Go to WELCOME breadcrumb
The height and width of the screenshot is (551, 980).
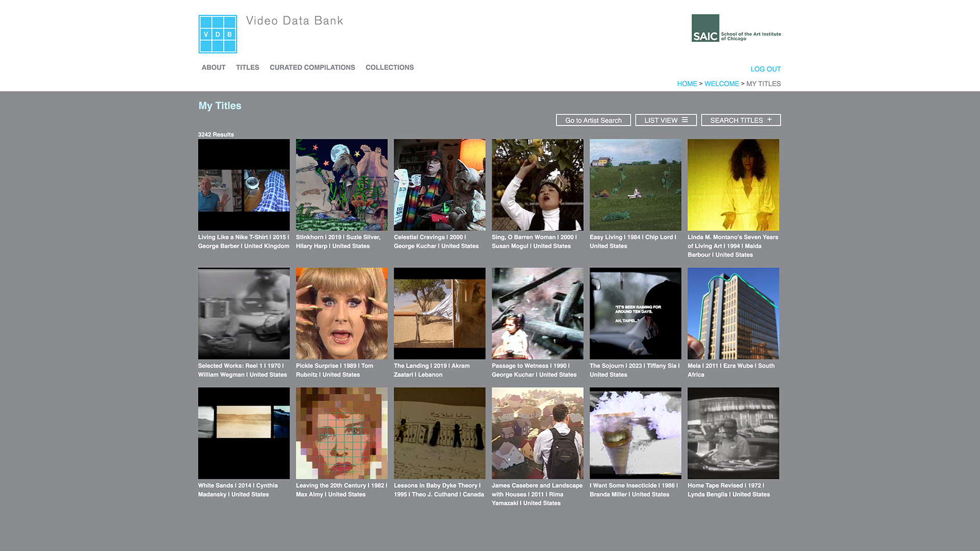click(722, 84)
